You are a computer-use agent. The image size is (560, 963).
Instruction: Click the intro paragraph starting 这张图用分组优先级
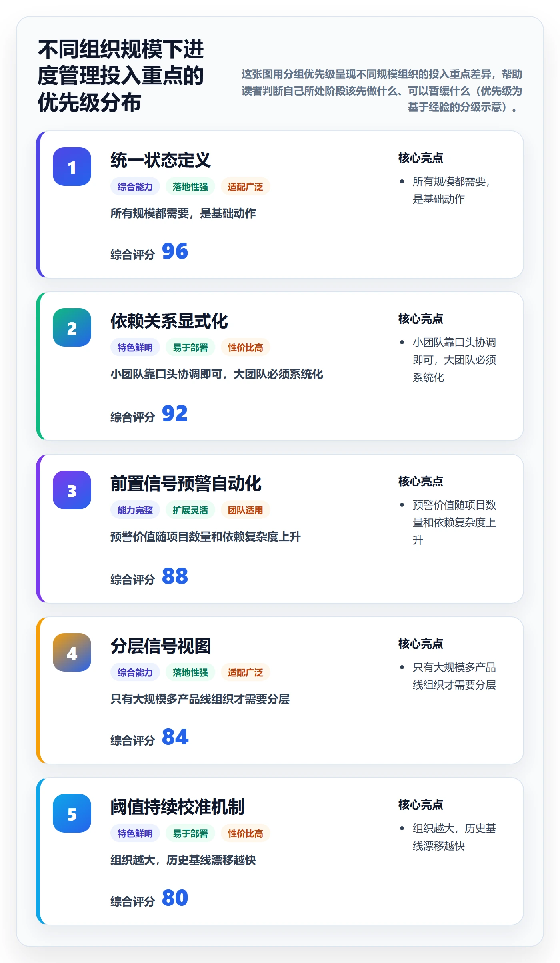382,90
